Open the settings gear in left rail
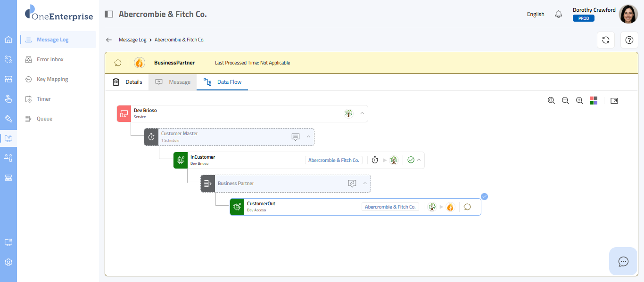The height and width of the screenshot is (282, 644). tap(8, 262)
